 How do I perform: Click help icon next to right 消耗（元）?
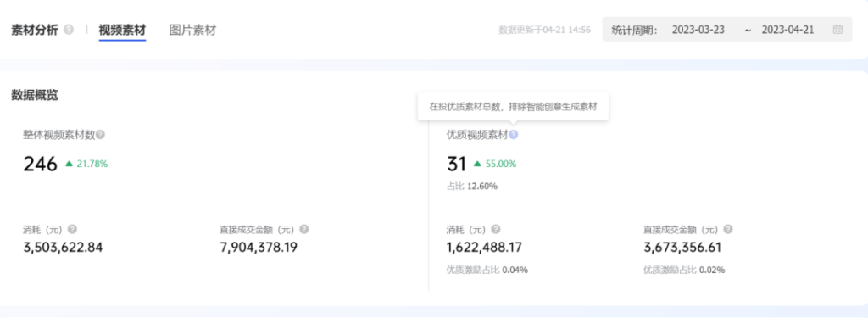coord(496,229)
